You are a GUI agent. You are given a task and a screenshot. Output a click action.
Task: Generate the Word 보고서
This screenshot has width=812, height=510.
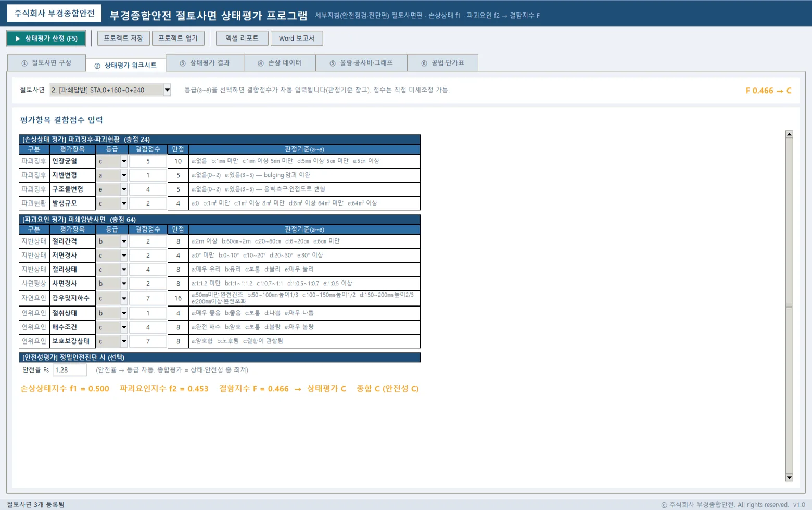point(297,39)
